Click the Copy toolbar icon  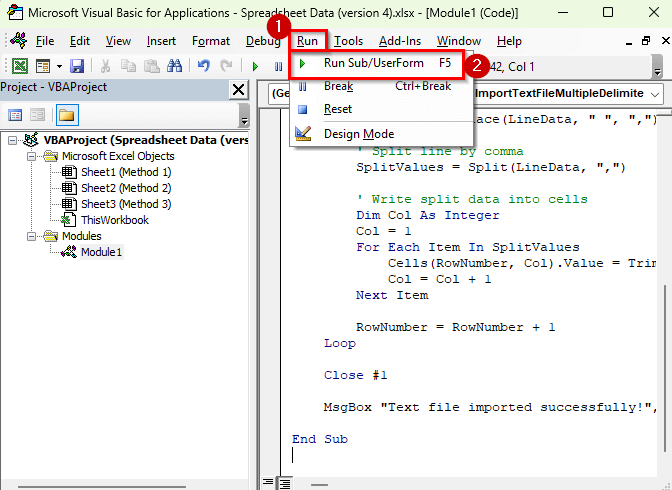pyautogui.click(x=128, y=66)
